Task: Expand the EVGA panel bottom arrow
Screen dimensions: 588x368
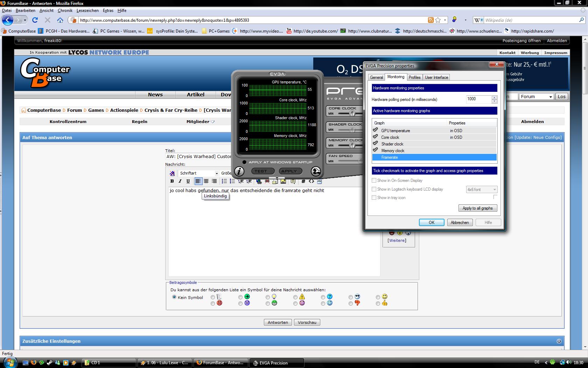Action: (277, 178)
